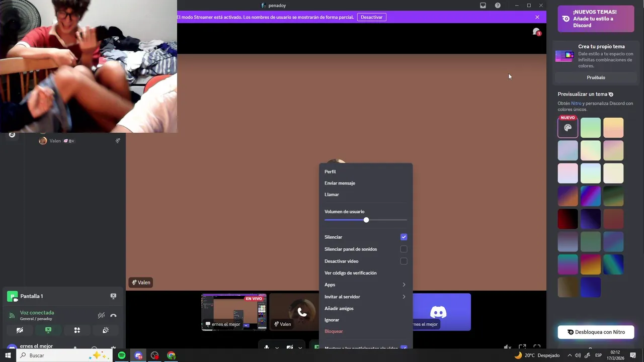Click the ¡NUEVOS TEMAS! banner
Image resolution: width=644 pixels, height=362 pixels.
(x=596, y=19)
